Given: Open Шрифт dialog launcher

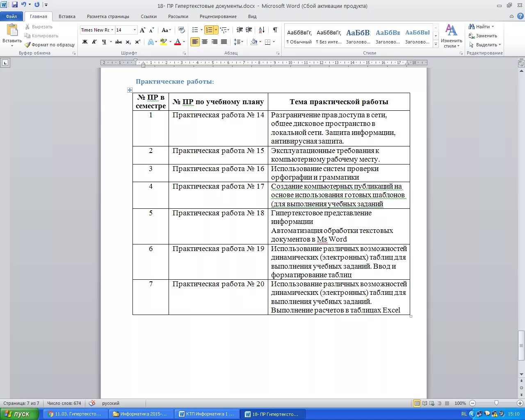Looking at the screenshot, I should tap(184, 53).
